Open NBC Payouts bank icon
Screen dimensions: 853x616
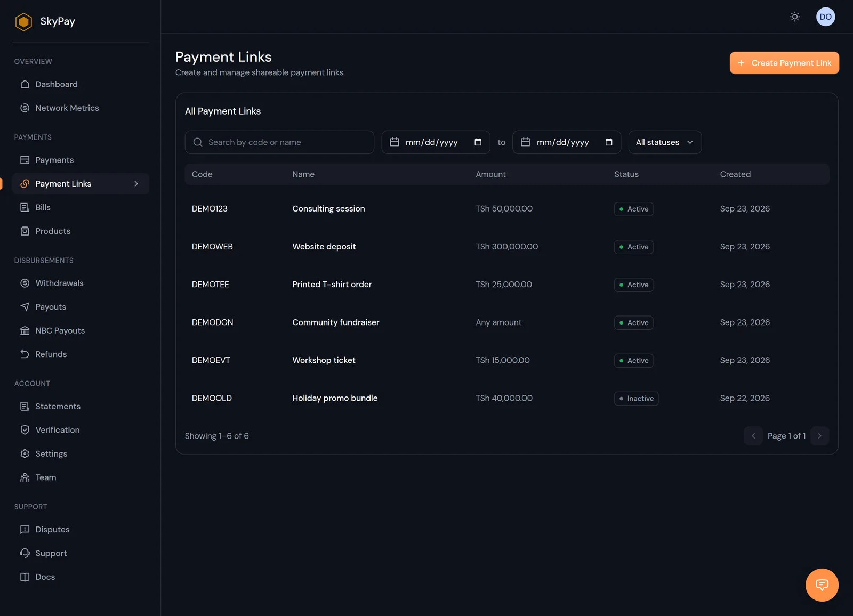(x=25, y=330)
